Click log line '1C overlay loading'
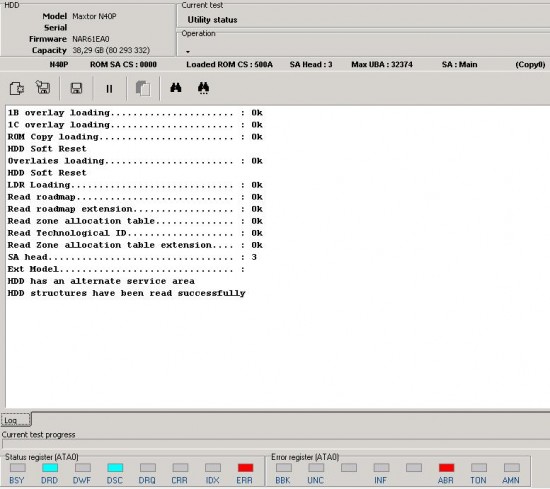Viewport: 550px width, 489px height. (135, 125)
